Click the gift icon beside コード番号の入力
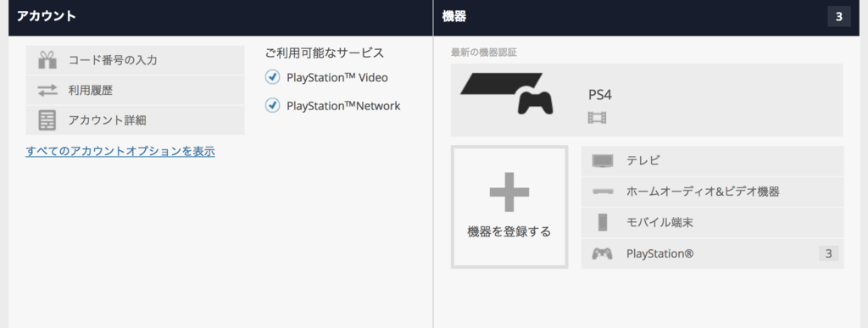The image size is (868, 328). click(47, 59)
